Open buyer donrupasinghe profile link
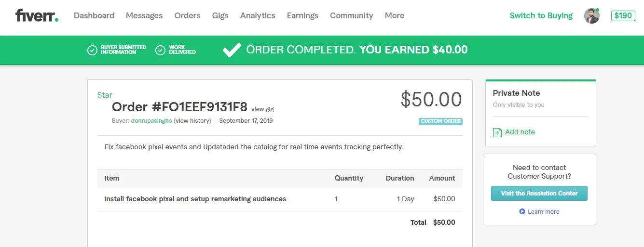644x247 pixels. 151,121
